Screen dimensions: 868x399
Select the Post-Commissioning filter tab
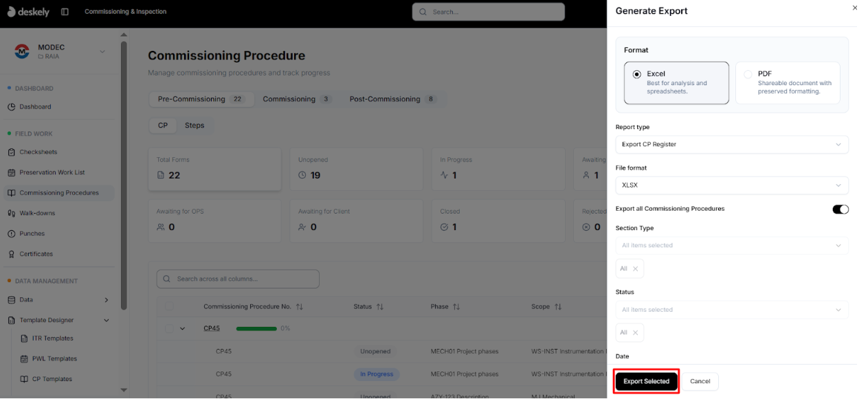tap(385, 99)
